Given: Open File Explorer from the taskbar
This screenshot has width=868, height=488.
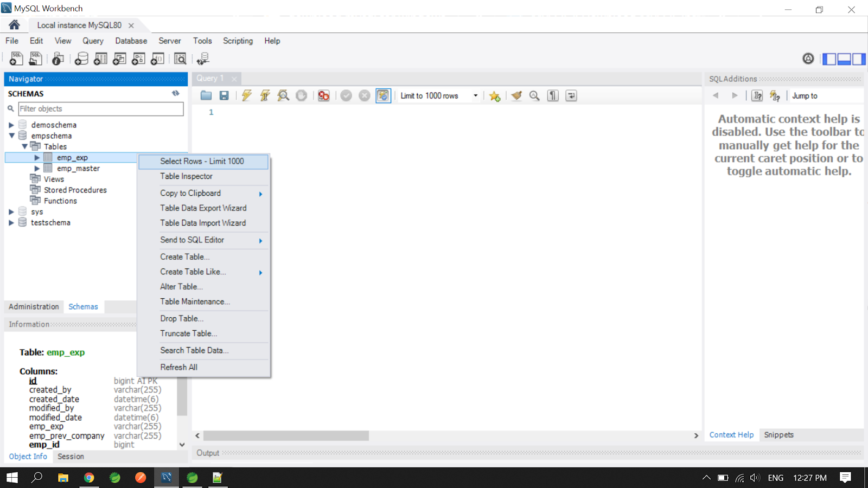Looking at the screenshot, I should tap(63, 478).
